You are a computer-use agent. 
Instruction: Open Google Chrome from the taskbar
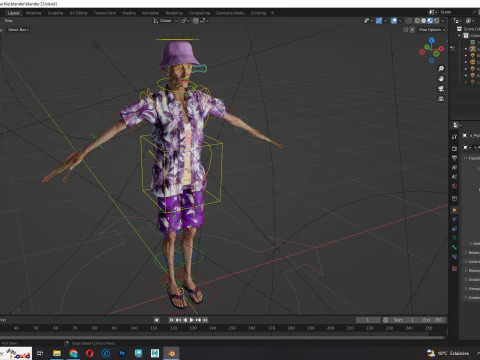[73, 353]
